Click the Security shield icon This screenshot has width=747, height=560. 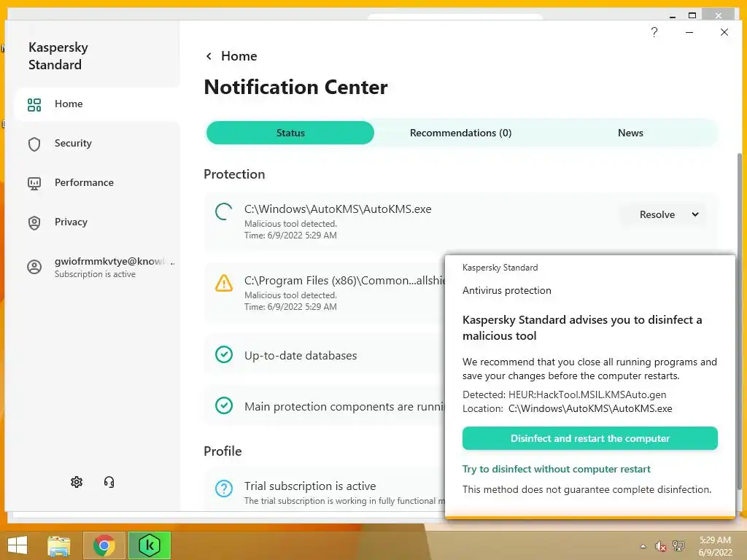pyautogui.click(x=34, y=144)
